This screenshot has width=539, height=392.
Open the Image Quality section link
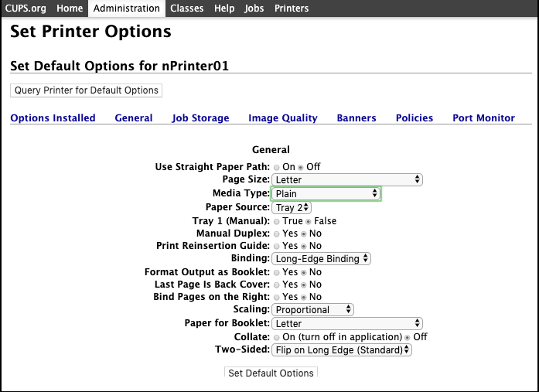point(282,118)
